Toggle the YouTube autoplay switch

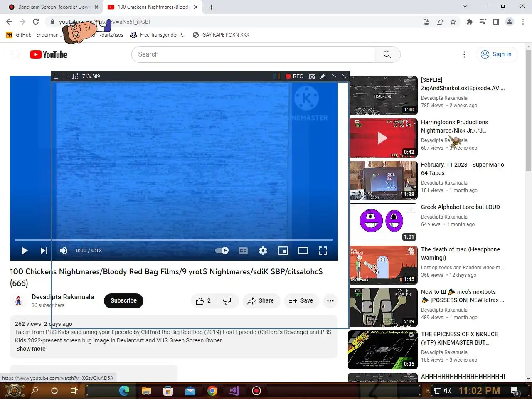click(x=222, y=251)
